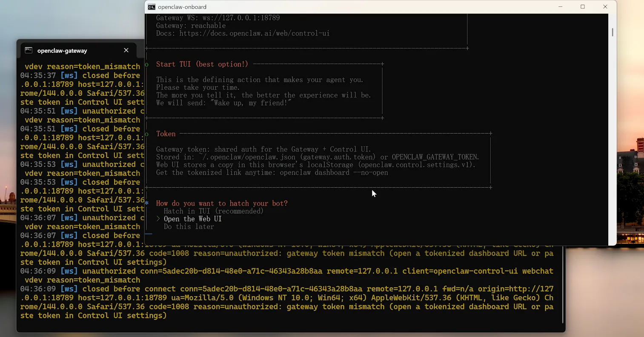Click the openclaw-onboard console window icon
The height and width of the screenshot is (337, 644).
(152, 7)
